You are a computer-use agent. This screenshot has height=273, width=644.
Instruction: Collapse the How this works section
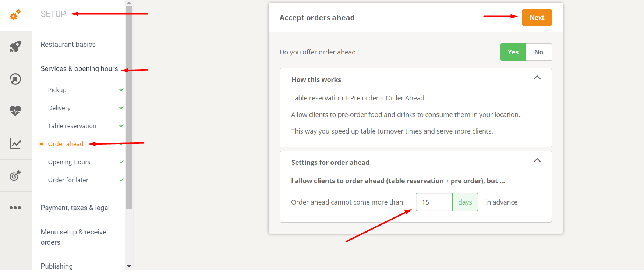pos(537,78)
